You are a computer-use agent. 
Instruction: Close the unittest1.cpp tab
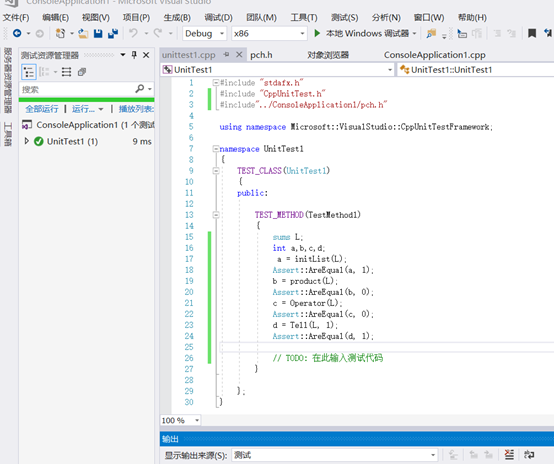(x=239, y=54)
